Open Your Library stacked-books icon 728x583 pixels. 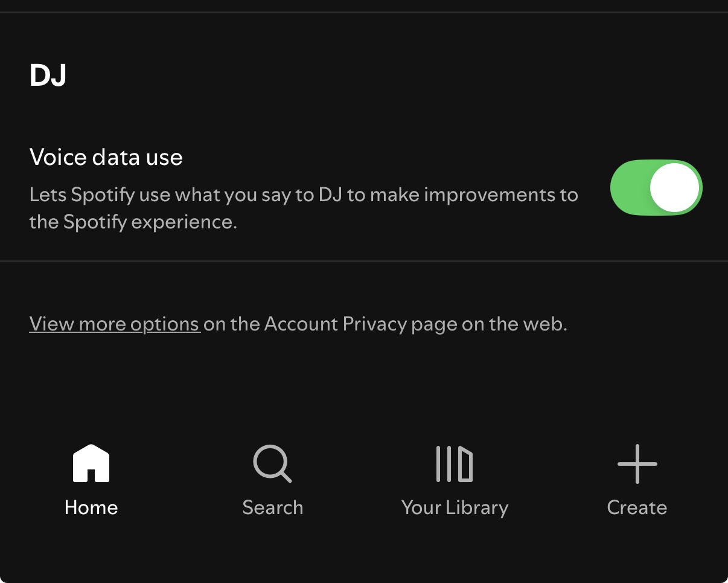[455, 464]
